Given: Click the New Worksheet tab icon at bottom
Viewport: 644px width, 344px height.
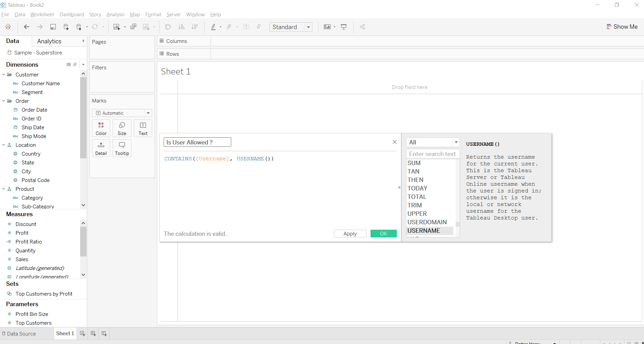Looking at the screenshot, I should pyautogui.click(x=82, y=334).
